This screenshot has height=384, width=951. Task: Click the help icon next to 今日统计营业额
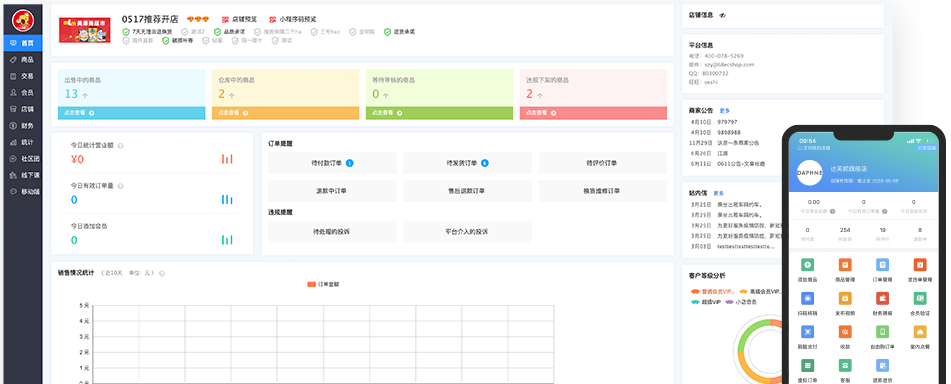coord(120,146)
